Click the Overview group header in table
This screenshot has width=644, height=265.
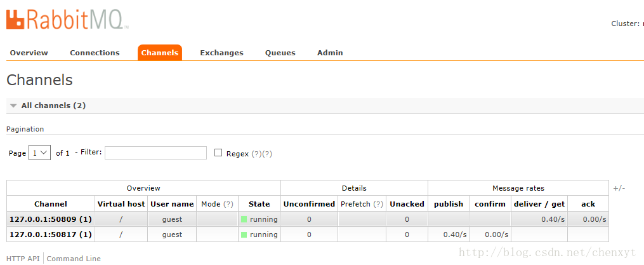coord(143,188)
